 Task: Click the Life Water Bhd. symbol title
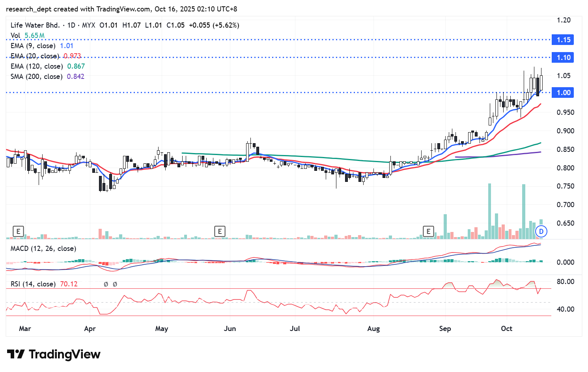click(35, 25)
